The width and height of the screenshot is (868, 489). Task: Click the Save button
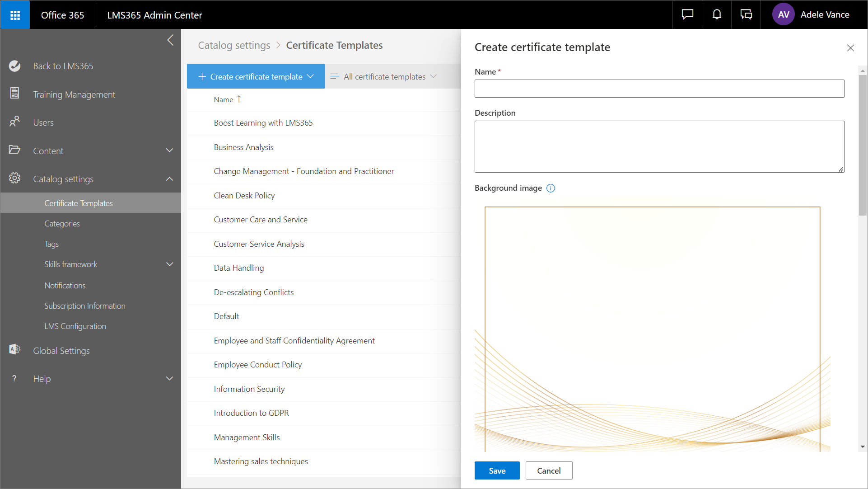[497, 470]
